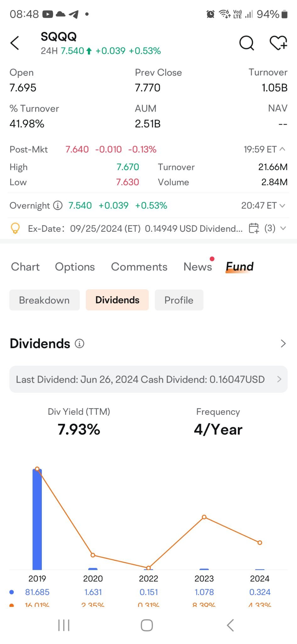Open the Dividends section arrow
297x644 pixels.
point(283,344)
